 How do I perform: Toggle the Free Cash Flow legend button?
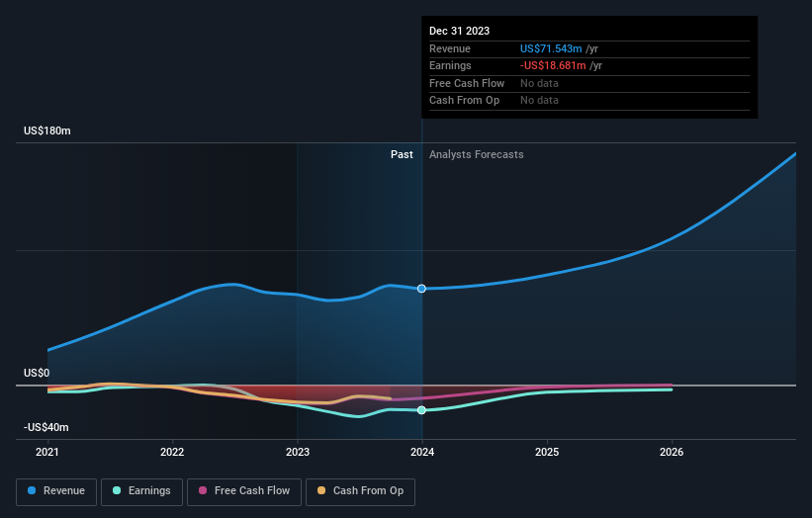pyautogui.click(x=244, y=491)
